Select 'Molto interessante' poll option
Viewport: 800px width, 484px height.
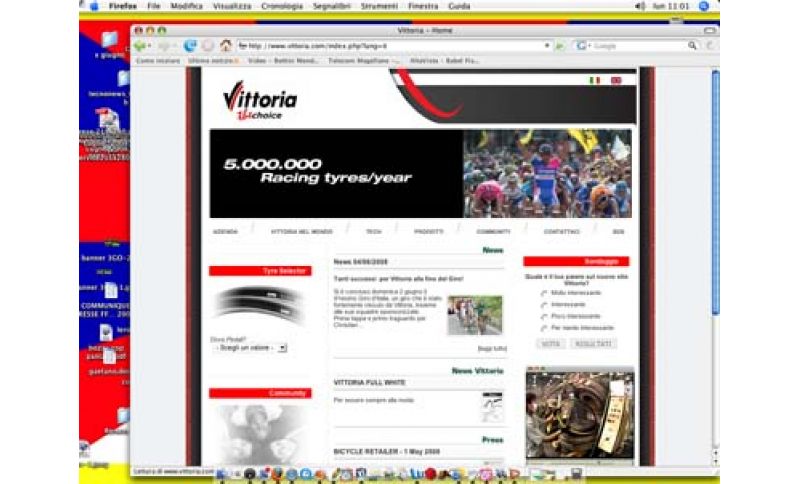[x=544, y=293]
